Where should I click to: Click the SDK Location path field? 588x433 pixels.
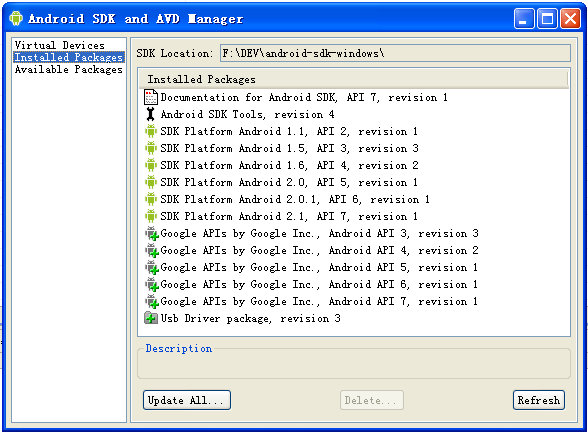(395, 53)
